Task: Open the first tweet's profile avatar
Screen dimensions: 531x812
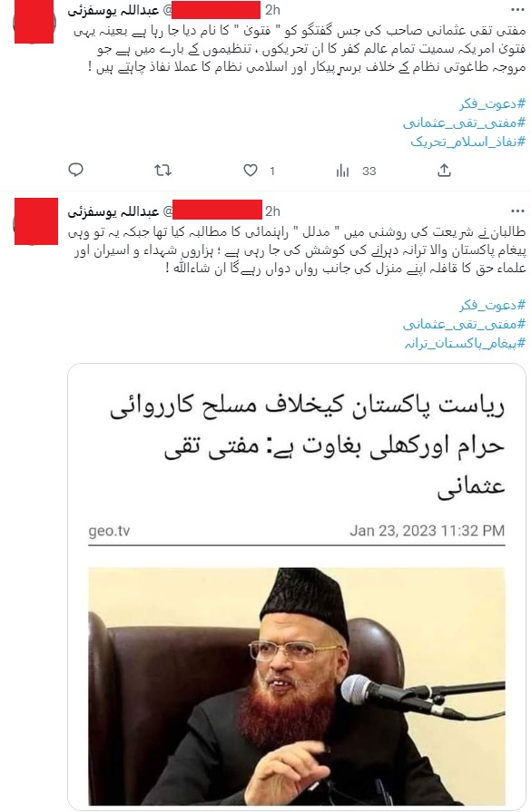Action: click(x=34, y=22)
